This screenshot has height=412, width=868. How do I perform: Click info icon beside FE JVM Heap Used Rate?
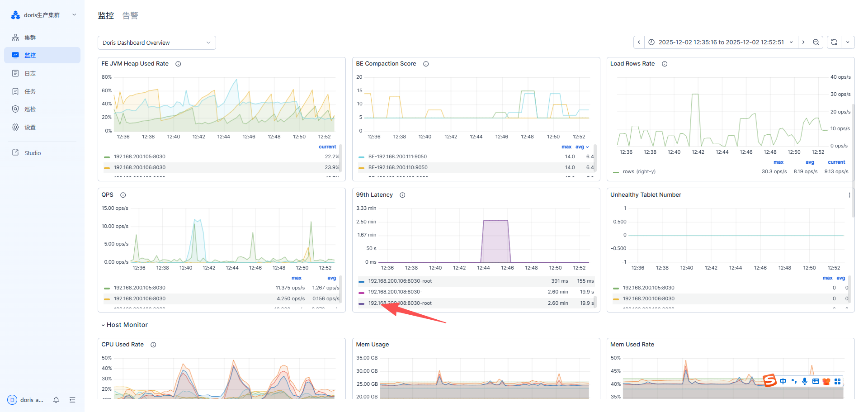pos(178,64)
